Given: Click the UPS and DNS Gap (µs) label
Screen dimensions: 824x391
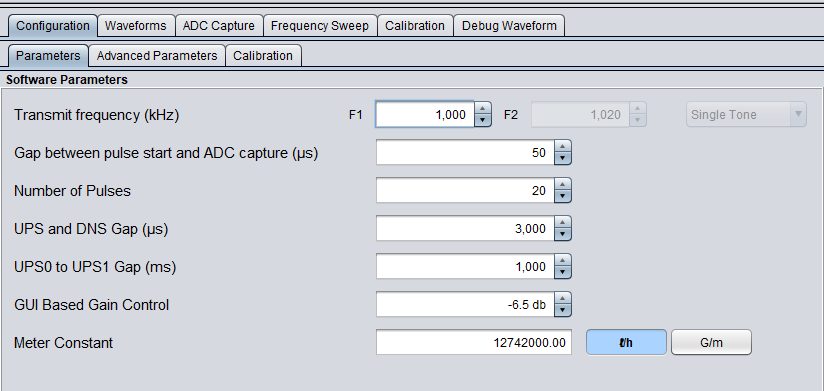Looking at the screenshot, I should point(91,229).
